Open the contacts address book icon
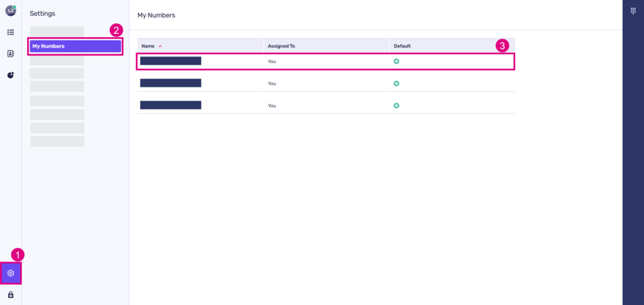The image size is (644, 305). [11, 53]
